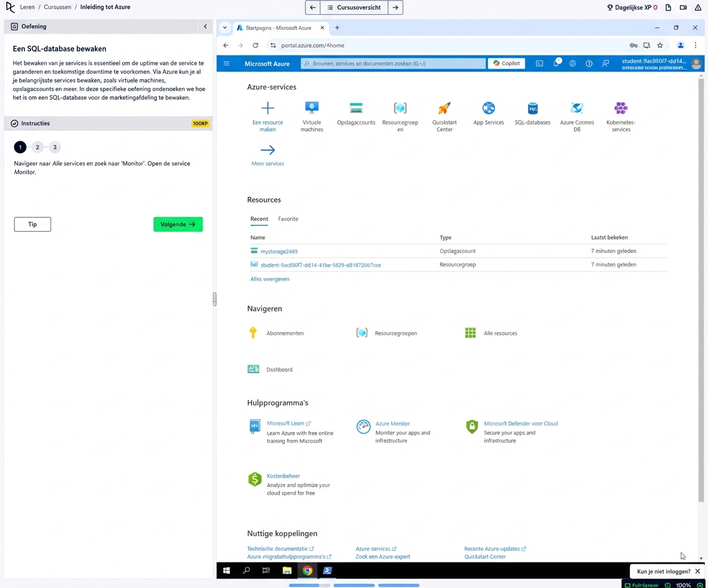708x588 pixels.
Task: Click the Azure portal search field
Action: click(393, 64)
